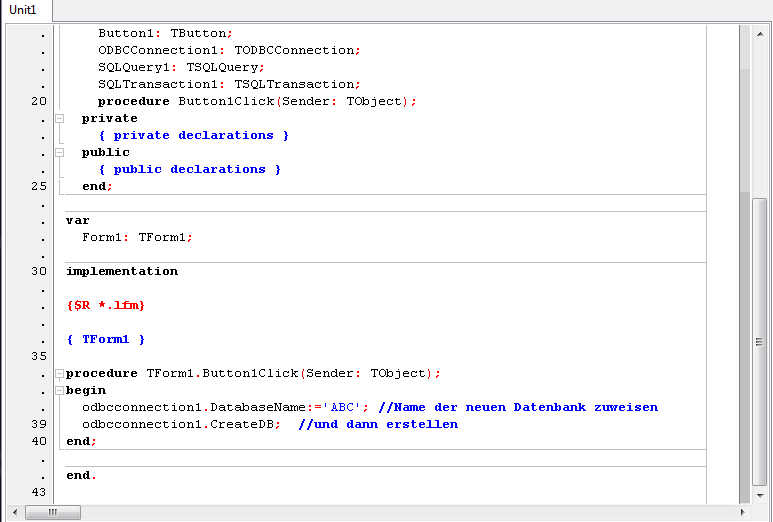Screen dimensions: 773x522
Task: Click line number 43 in the gutter
Action: (x=38, y=492)
